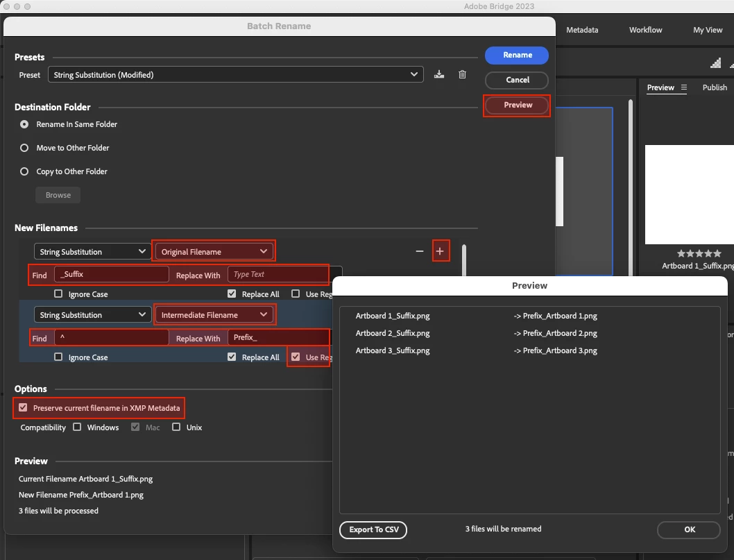The image size is (734, 560).
Task: Select Artboard 1_Suffix.png row in Preview list
Action: pyautogui.click(x=392, y=316)
